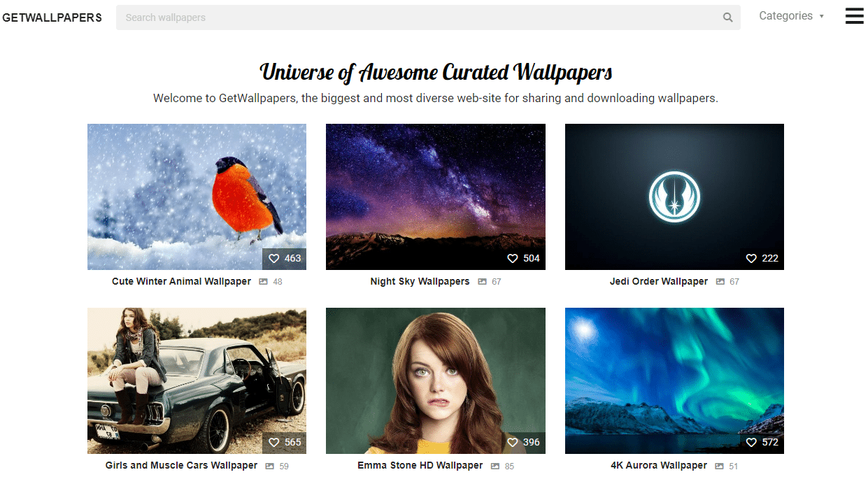Click the Categories dropdown arrow
868x477 pixels.
click(x=821, y=17)
